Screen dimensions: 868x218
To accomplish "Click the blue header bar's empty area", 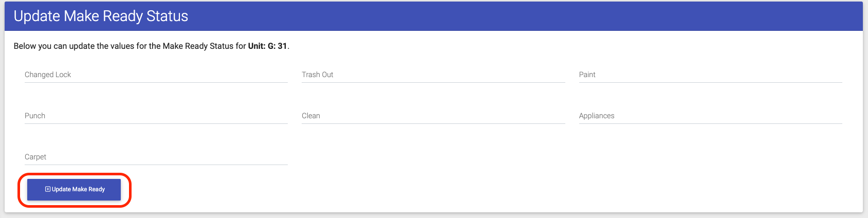I will 514,16.
